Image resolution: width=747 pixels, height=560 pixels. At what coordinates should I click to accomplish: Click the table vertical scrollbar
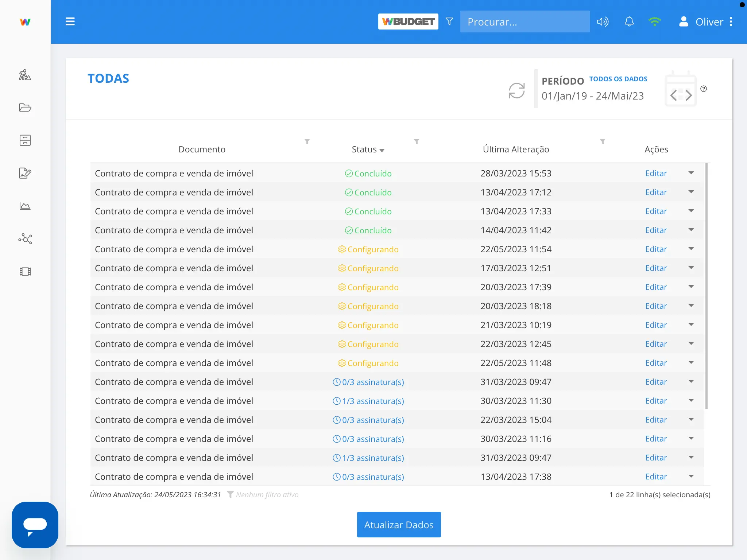click(x=707, y=286)
